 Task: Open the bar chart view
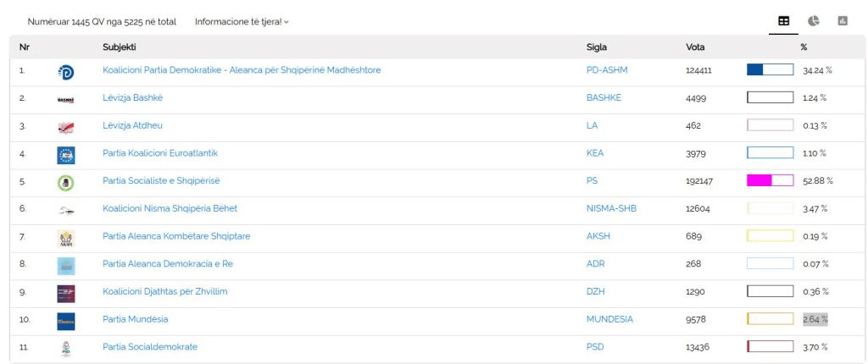(842, 21)
